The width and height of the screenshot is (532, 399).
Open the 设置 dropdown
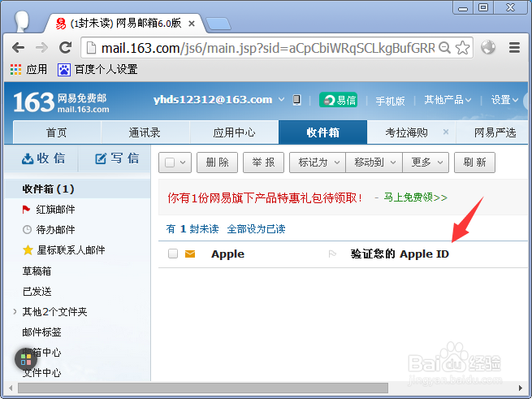coord(504,100)
